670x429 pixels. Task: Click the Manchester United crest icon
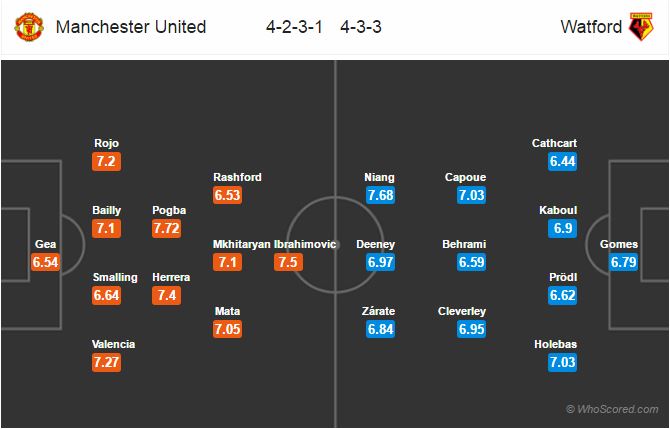(x=29, y=27)
